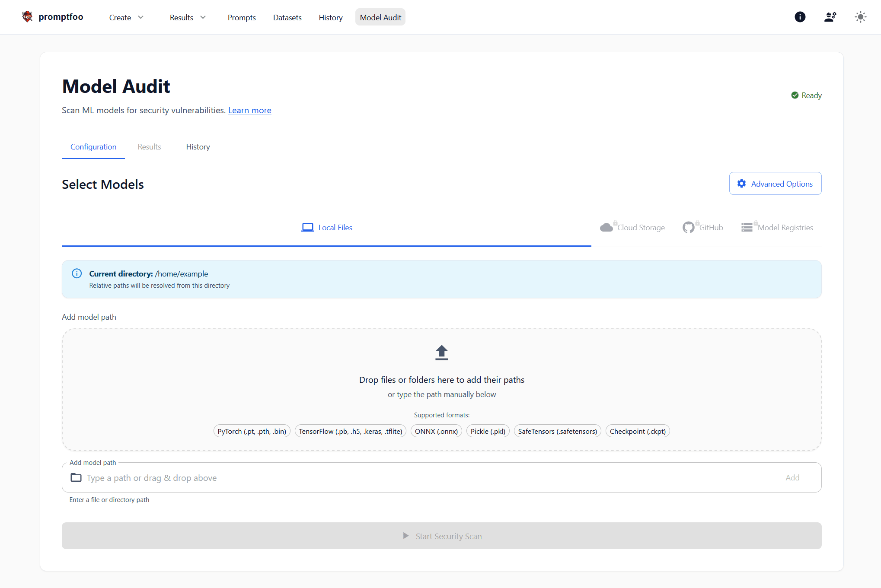Viewport: 881px width, 588px height.
Task: Click the upload arrow icon in drop zone
Action: tap(441, 353)
